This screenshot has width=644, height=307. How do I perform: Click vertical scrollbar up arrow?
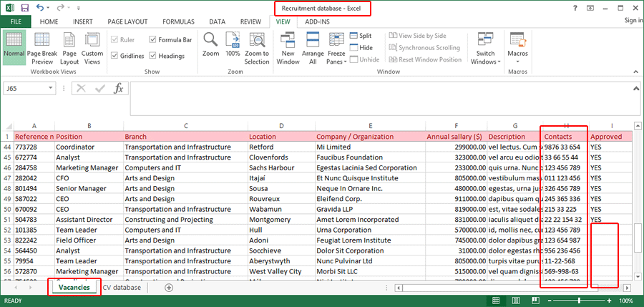pos(638,125)
